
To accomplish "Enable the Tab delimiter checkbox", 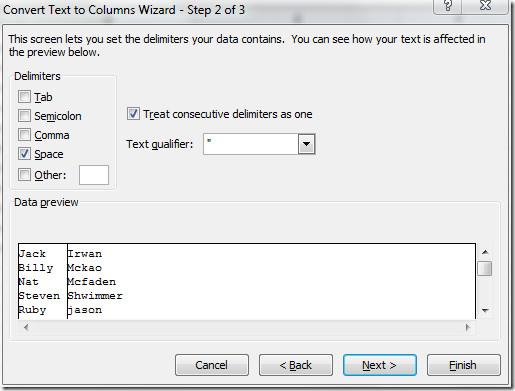I will [24, 97].
